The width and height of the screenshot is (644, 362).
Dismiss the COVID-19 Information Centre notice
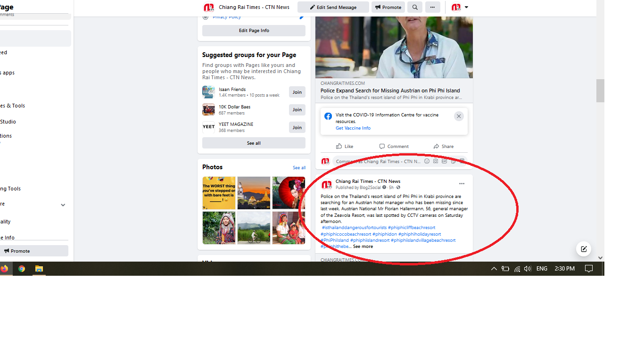pyautogui.click(x=459, y=116)
